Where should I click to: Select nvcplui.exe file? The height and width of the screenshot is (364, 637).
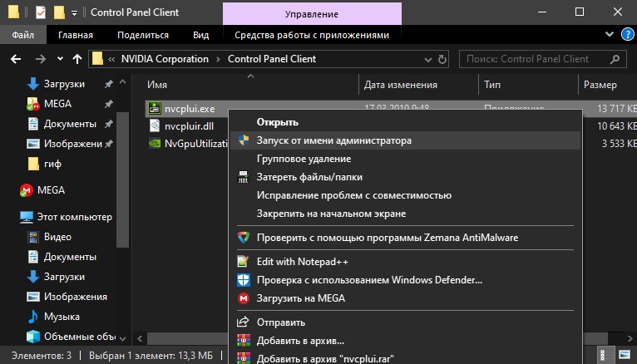[x=190, y=109]
